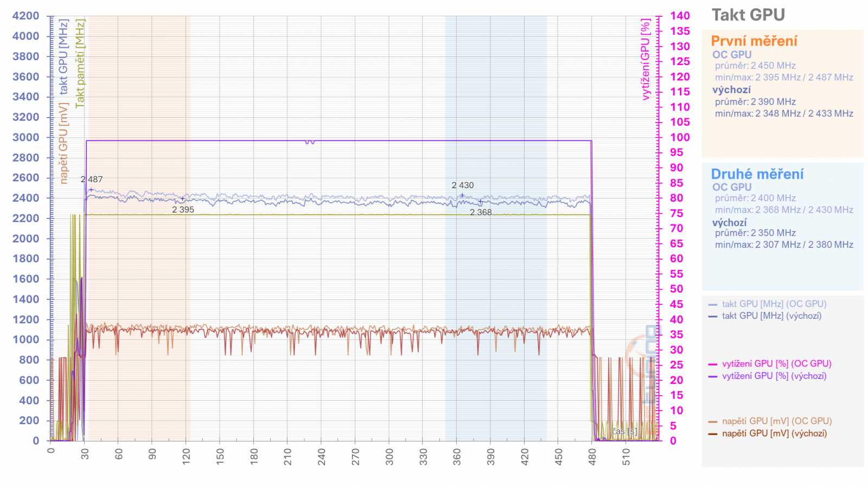Click the '2 368' data label
Image resolution: width=868 pixels, height=487 pixels.
(481, 213)
